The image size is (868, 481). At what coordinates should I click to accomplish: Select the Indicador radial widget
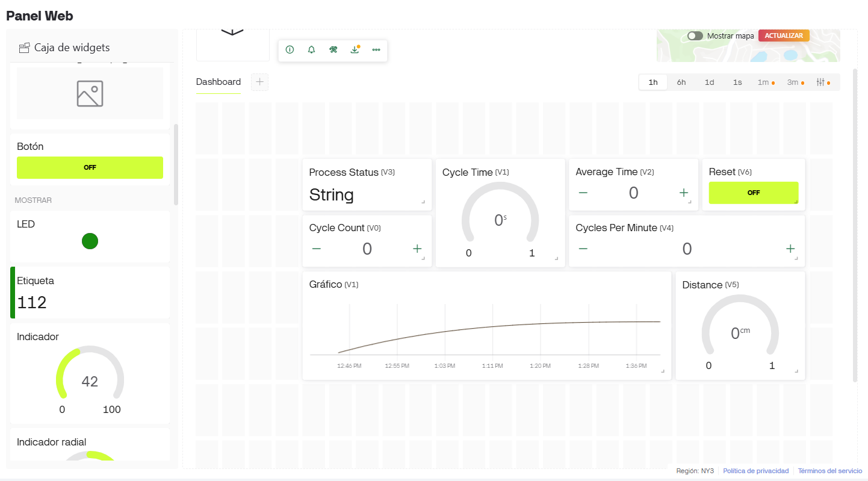(x=90, y=445)
